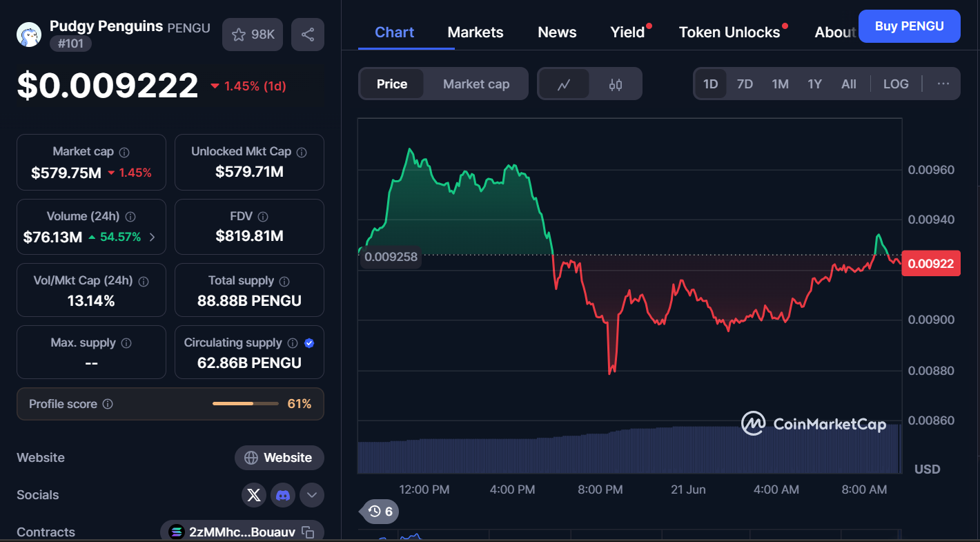The height and width of the screenshot is (542, 980).
Task: Click the Buy PENGU button
Action: point(910,26)
